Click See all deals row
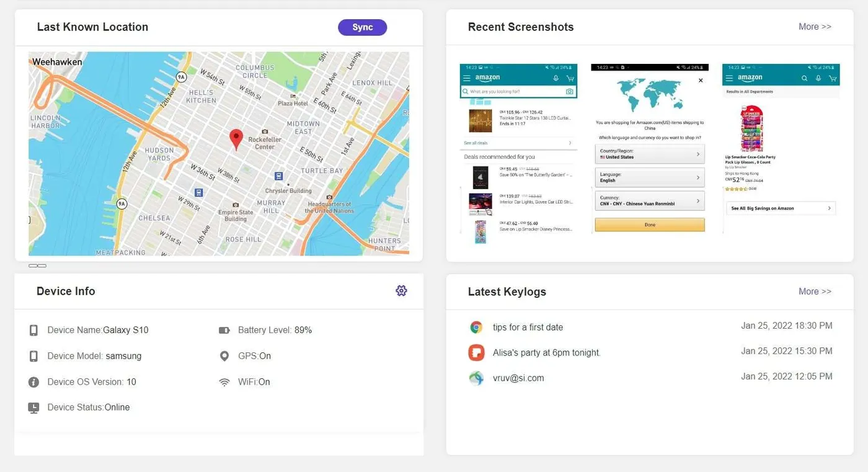 [518, 143]
